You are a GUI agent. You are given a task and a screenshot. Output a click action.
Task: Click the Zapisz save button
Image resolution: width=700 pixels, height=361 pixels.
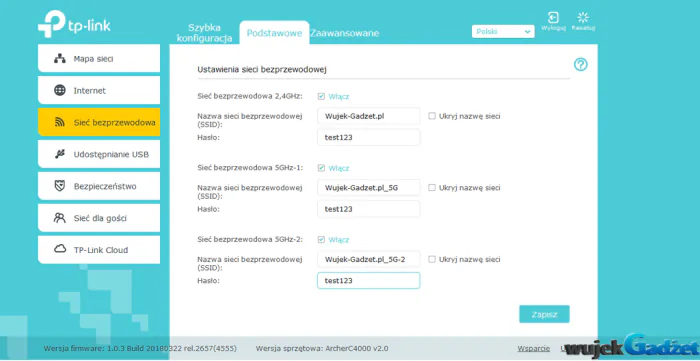point(544,314)
